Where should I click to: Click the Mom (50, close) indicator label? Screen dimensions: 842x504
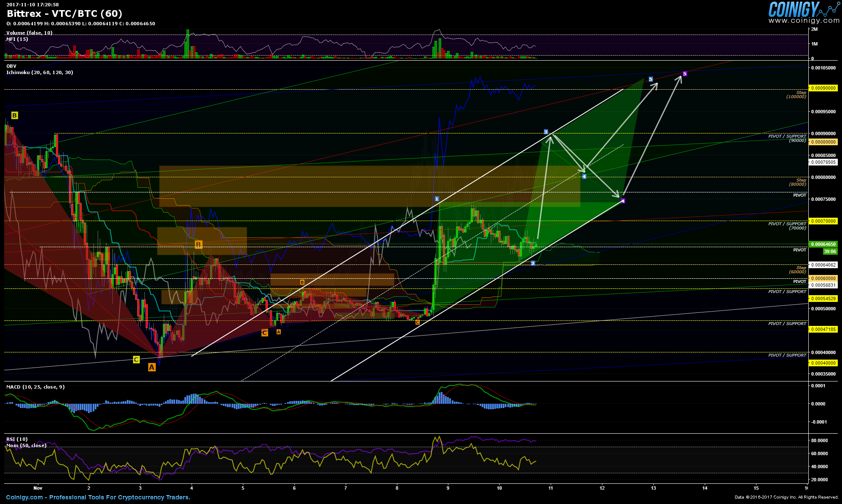pyautogui.click(x=26, y=445)
